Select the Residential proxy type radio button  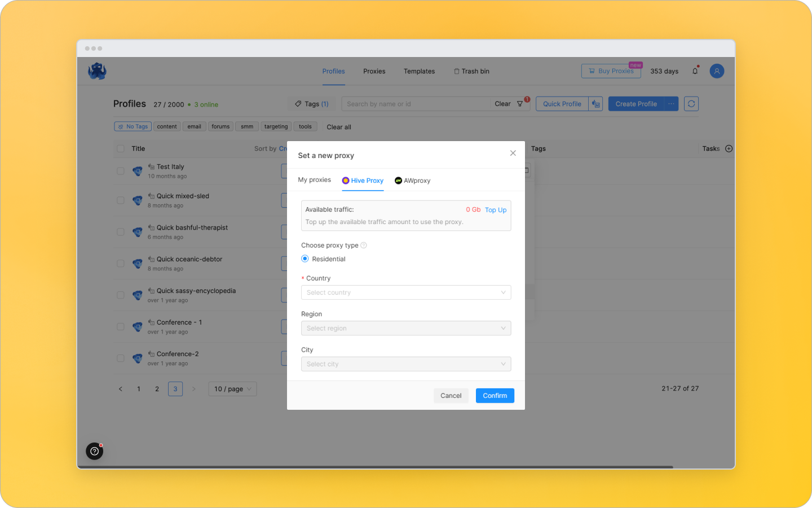305,259
